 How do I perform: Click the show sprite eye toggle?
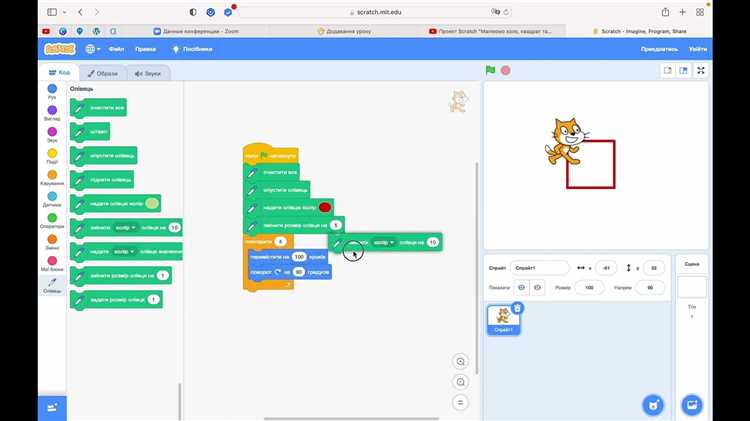point(521,288)
